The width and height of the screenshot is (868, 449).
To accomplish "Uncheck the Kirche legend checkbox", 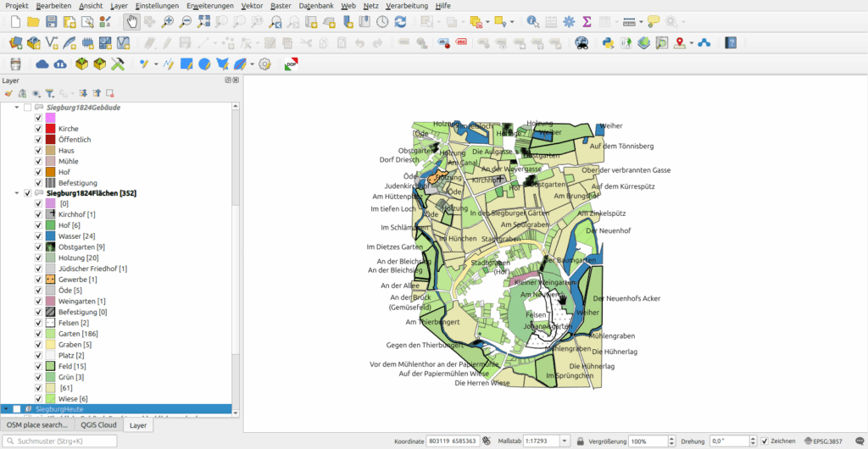I will (38, 129).
